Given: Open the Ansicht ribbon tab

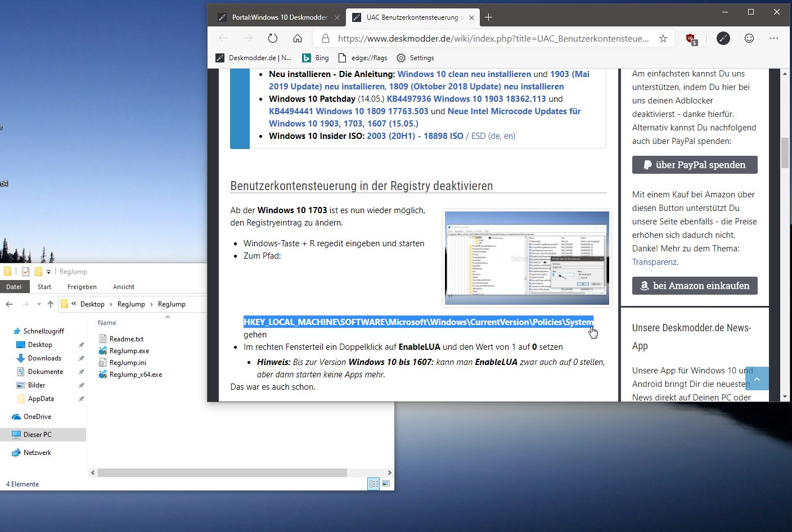Looking at the screenshot, I should point(124,287).
